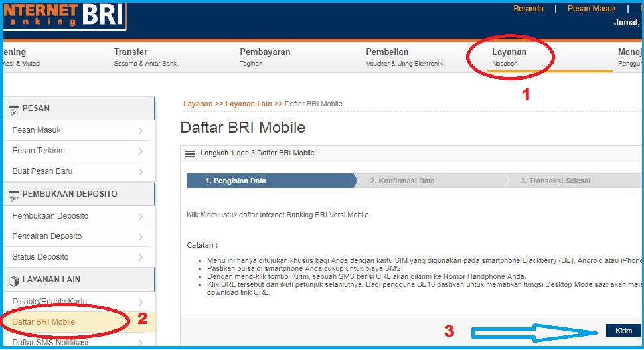Viewport: 644px width, 350px height.
Task: Click the Kirim button
Action: tap(623, 331)
